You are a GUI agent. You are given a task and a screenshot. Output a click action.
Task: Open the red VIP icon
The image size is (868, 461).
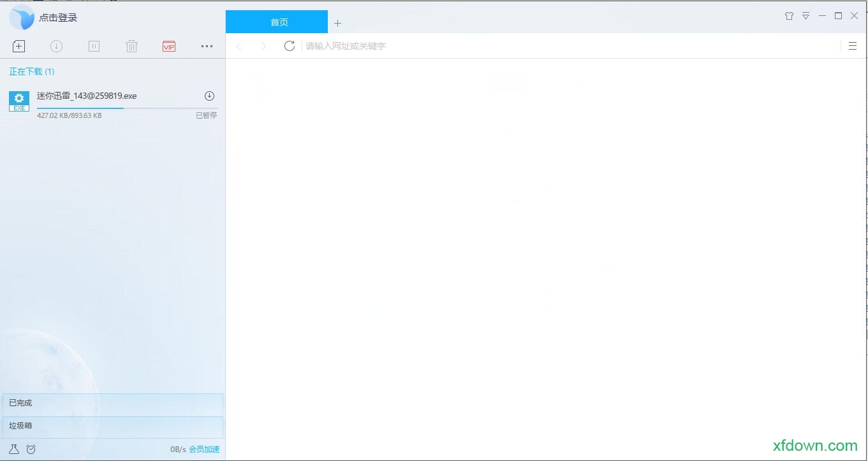[169, 46]
